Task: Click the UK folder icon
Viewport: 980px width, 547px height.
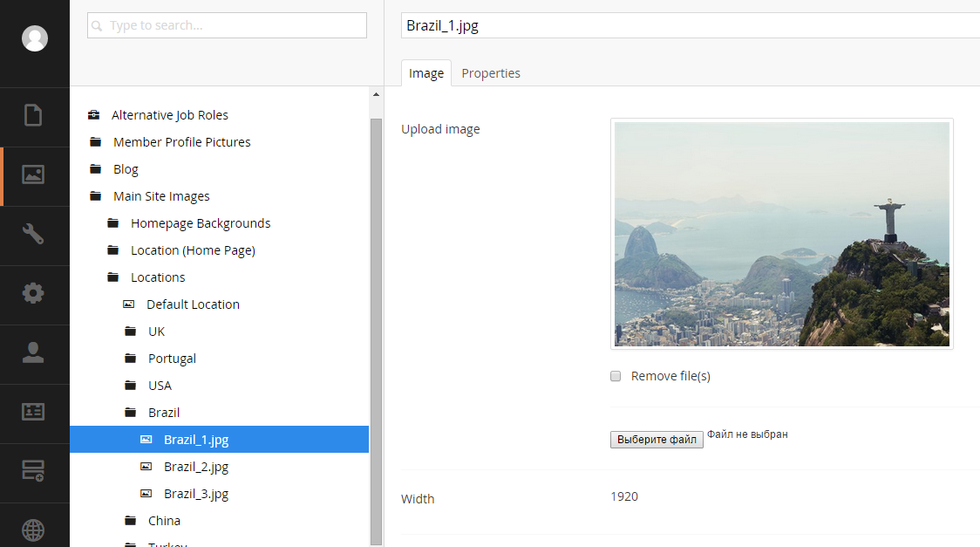Action: (131, 332)
